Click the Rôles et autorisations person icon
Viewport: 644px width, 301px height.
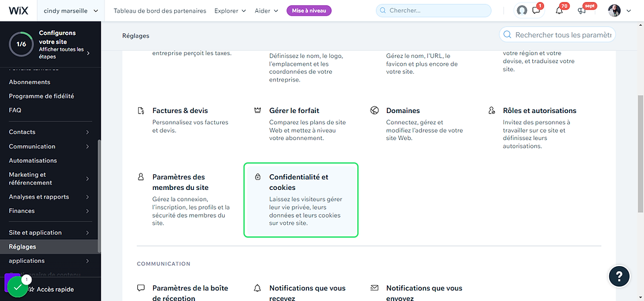(x=492, y=111)
